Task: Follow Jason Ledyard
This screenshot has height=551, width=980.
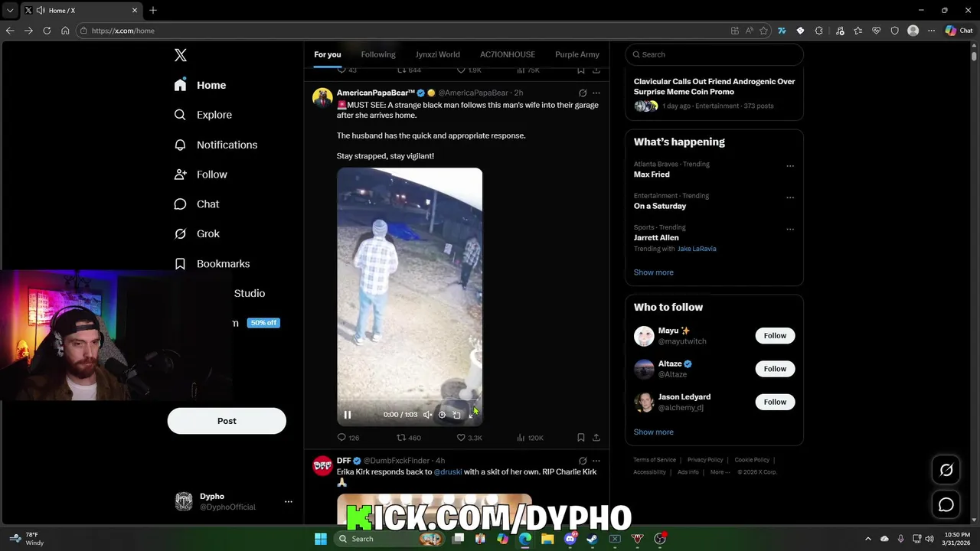Action: click(775, 402)
